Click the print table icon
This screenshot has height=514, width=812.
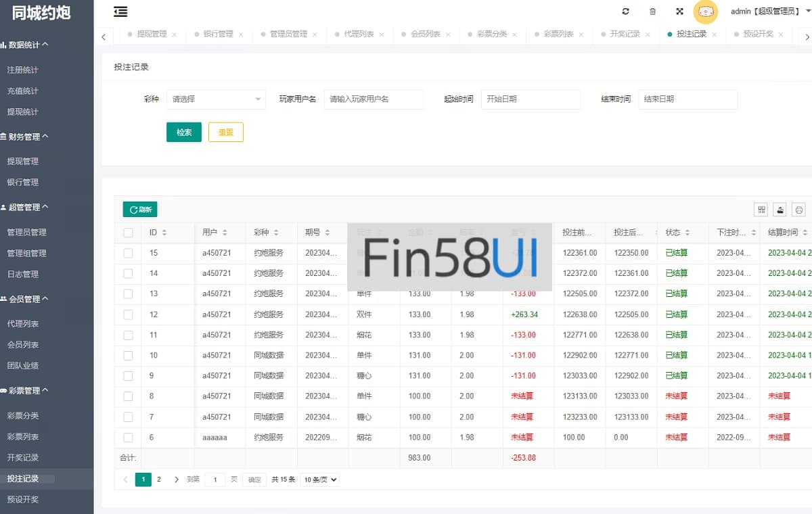799,210
